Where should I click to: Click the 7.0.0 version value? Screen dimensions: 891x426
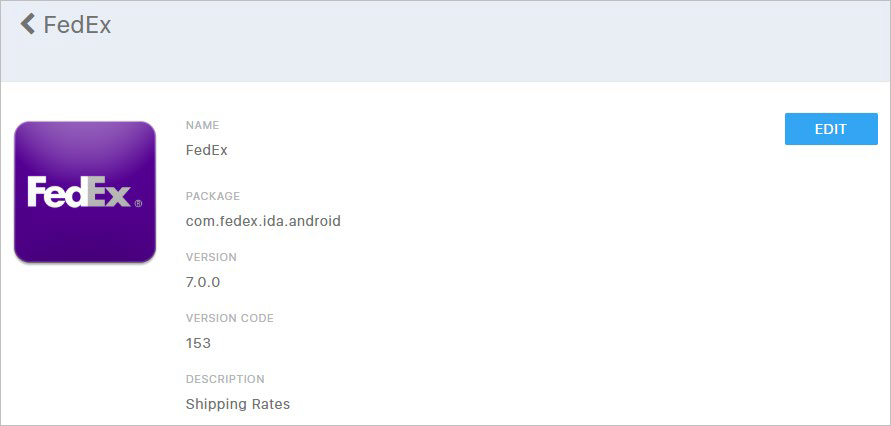click(203, 282)
